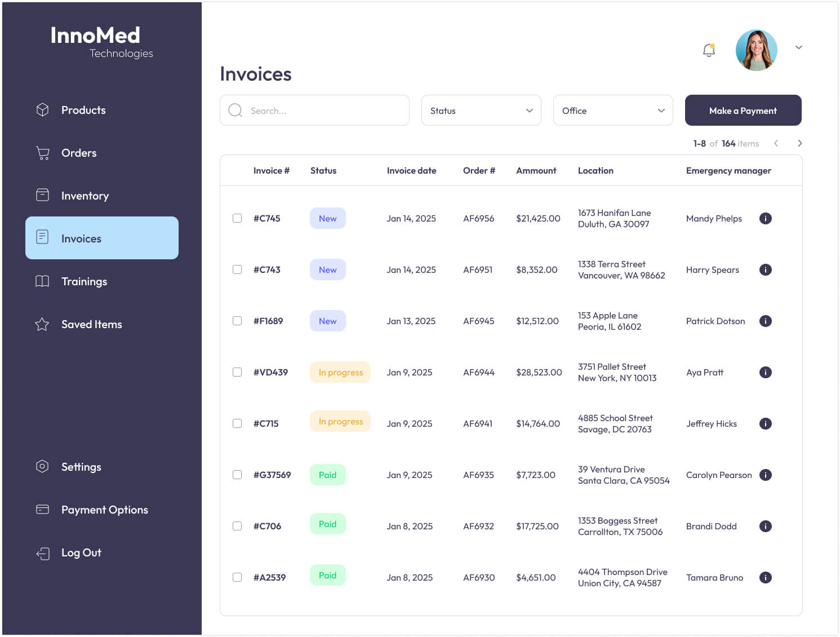Click info icon next to Tamara Bruno
The image size is (840, 637).
765,578
